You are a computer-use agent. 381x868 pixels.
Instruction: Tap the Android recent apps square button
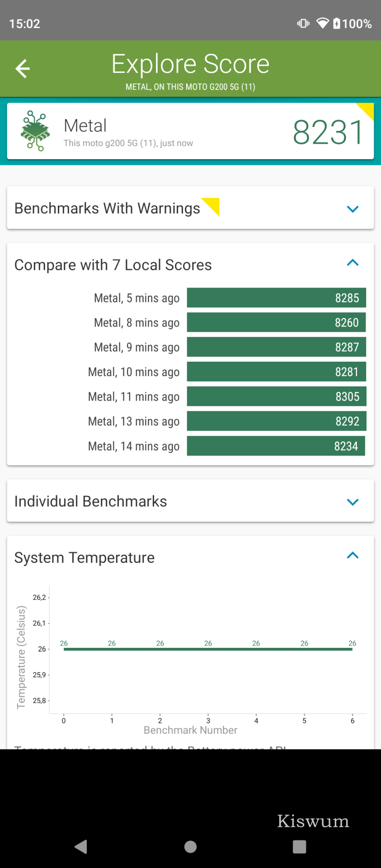click(299, 847)
